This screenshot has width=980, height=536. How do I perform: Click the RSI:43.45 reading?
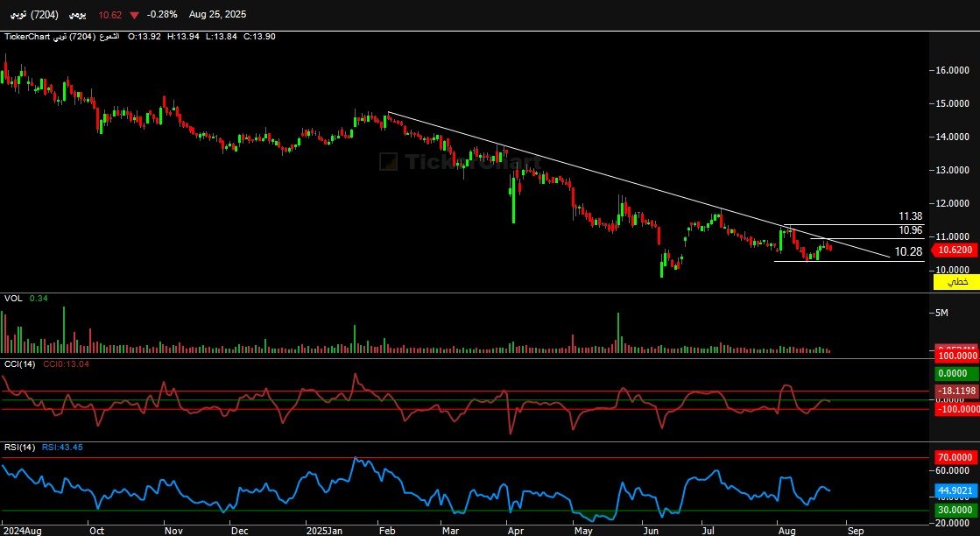pos(62,448)
